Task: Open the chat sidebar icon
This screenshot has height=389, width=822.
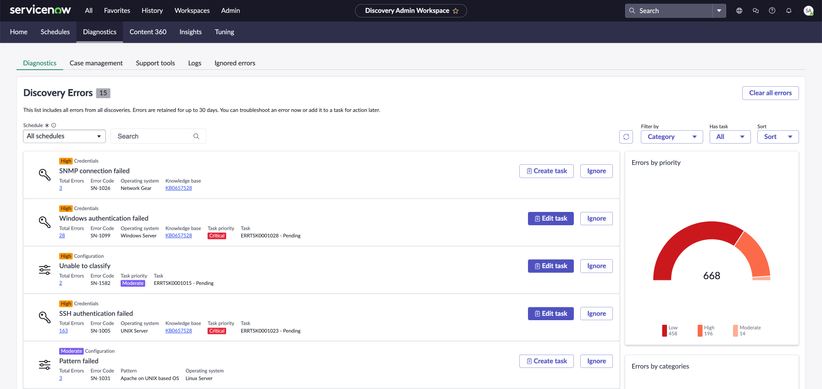Action: point(755,10)
